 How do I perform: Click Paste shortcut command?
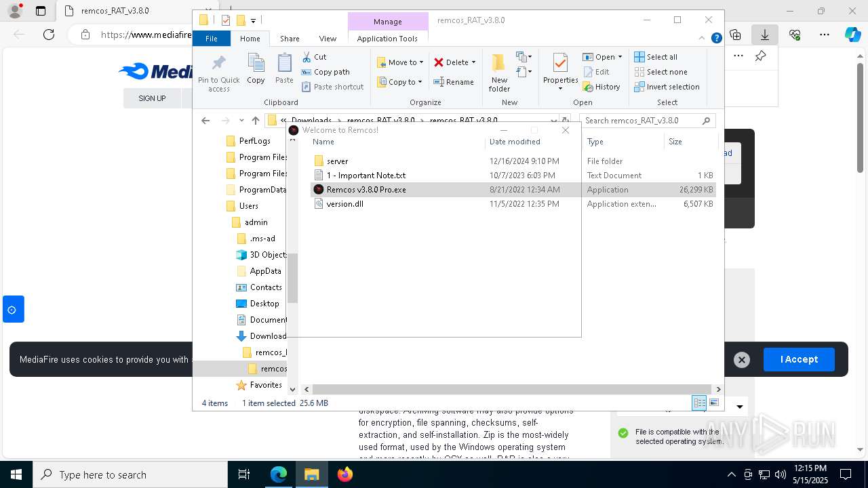332,87
